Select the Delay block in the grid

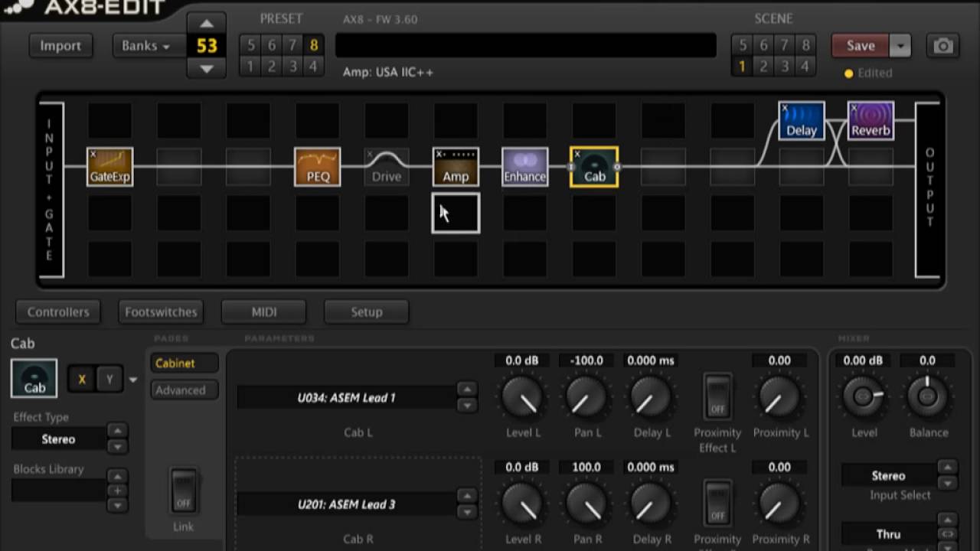pos(802,121)
